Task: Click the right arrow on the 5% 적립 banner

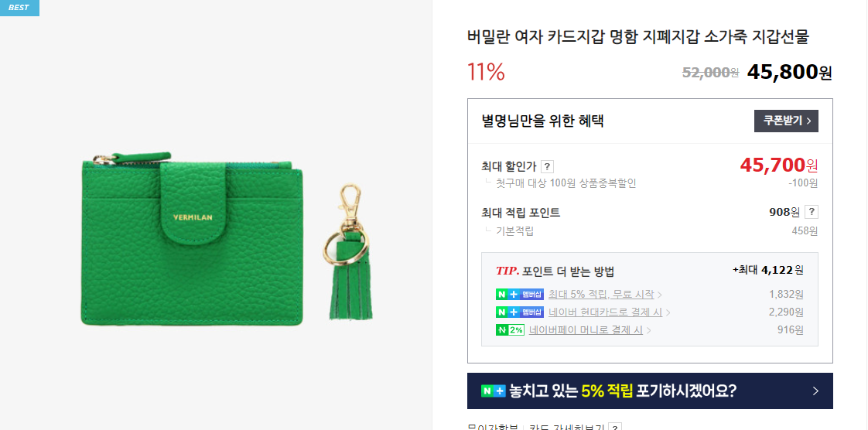Action: [x=815, y=391]
